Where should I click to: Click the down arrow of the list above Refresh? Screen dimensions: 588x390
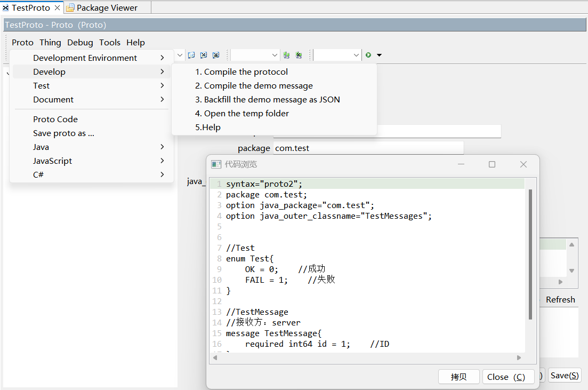pos(572,270)
